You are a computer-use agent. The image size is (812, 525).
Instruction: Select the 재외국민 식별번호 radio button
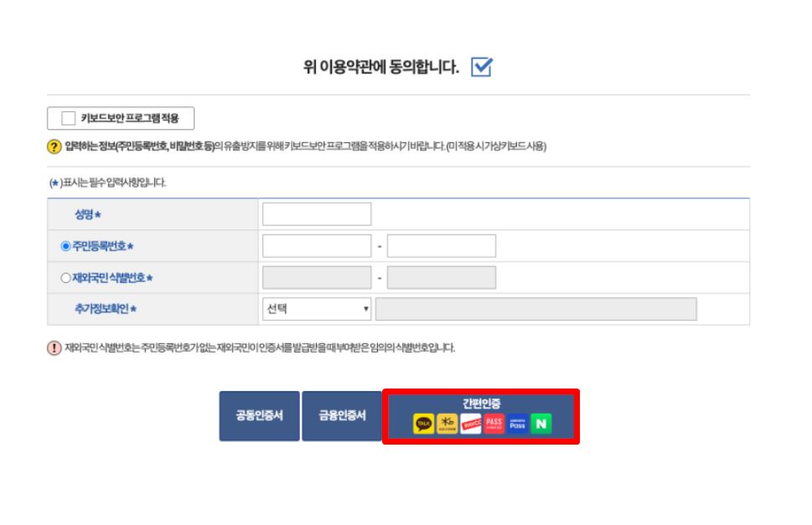click(65, 278)
